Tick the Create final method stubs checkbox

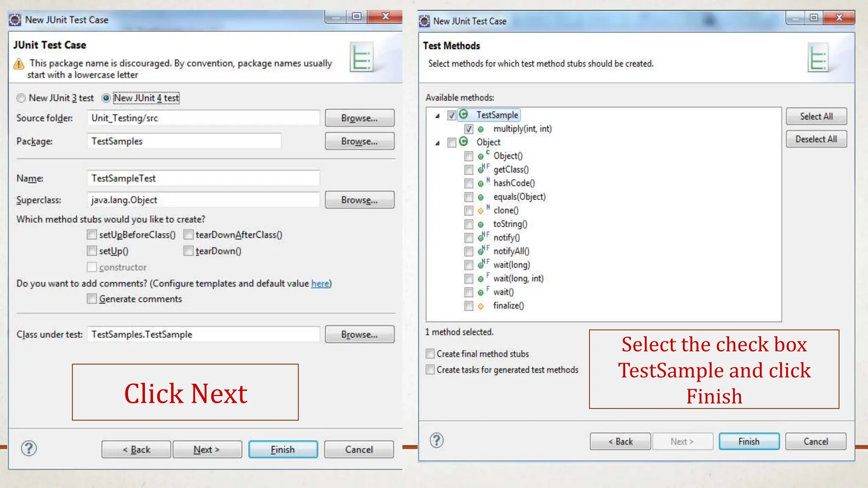tap(430, 354)
